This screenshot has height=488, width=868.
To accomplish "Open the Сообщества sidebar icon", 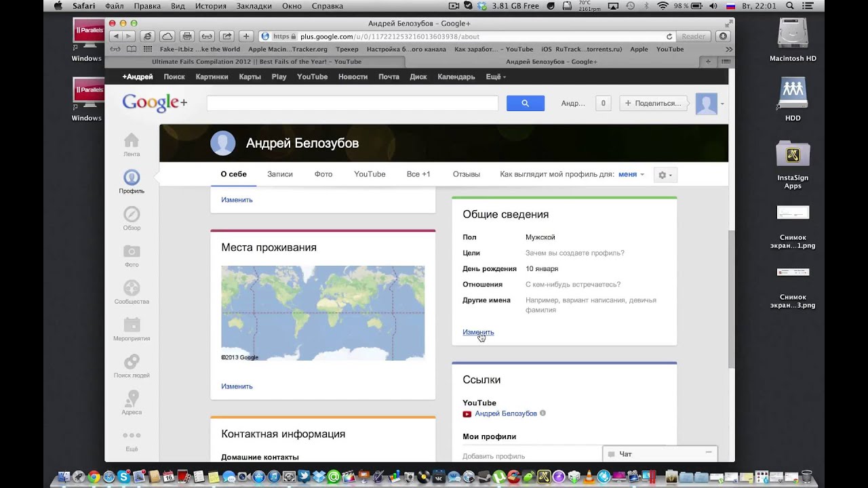I will (132, 288).
